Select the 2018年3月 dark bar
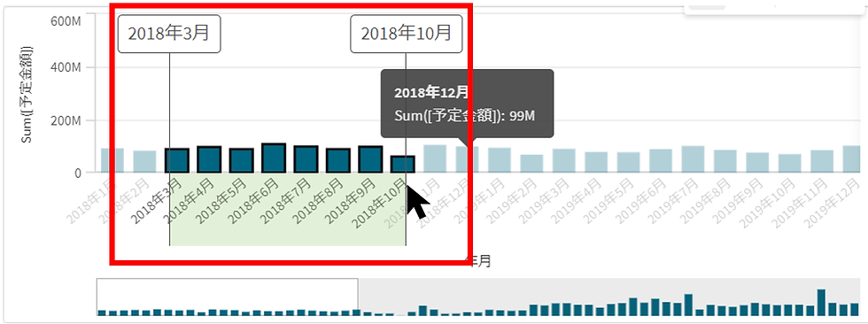The width and height of the screenshot is (868, 324). (177, 160)
